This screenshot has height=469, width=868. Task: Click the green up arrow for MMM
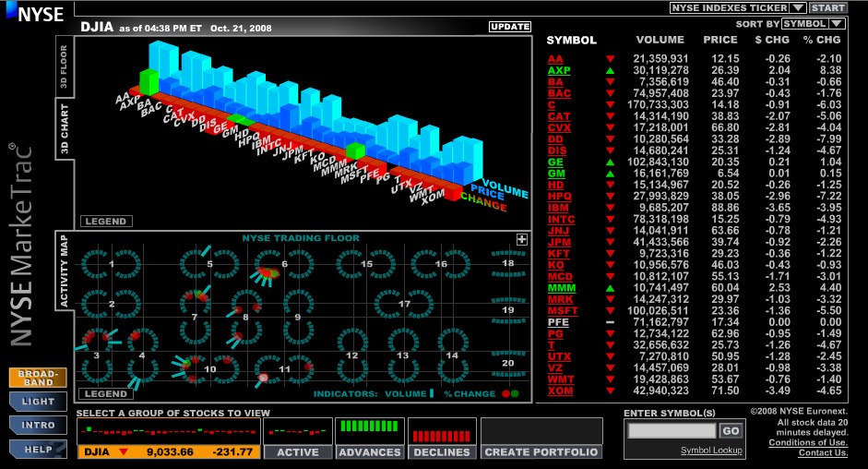[x=610, y=288]
